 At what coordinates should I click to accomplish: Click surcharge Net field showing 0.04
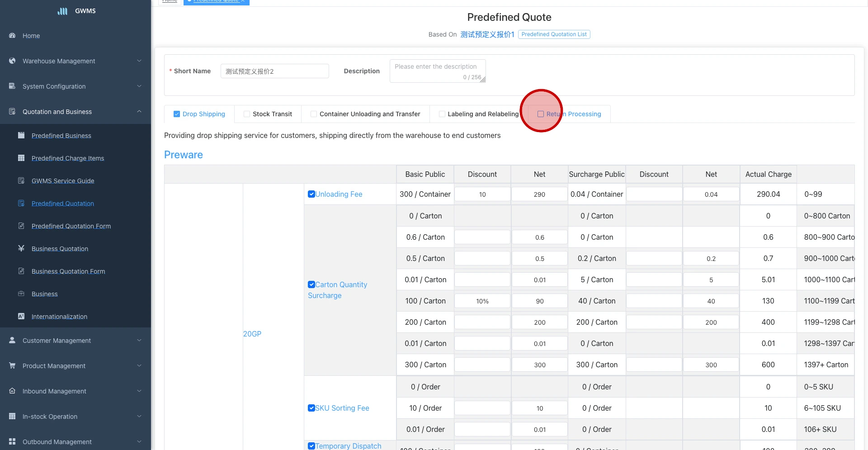tap(711, 194)
